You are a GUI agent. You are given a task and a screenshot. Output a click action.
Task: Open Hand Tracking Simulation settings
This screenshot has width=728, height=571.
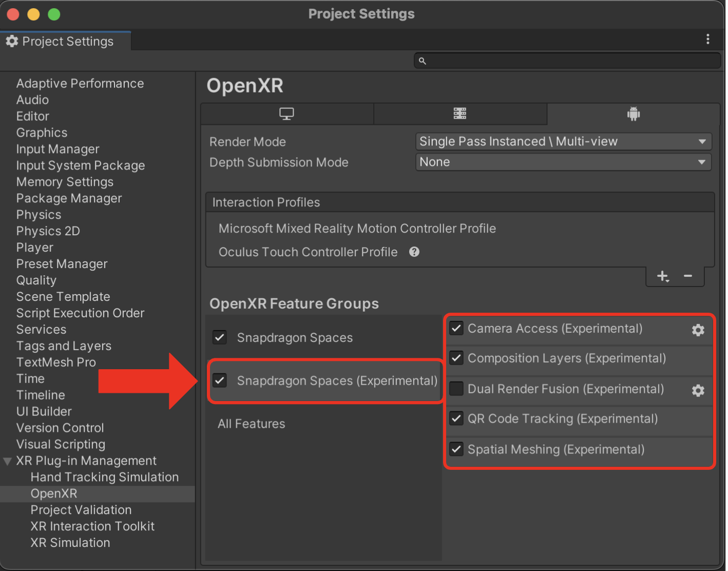105,478
